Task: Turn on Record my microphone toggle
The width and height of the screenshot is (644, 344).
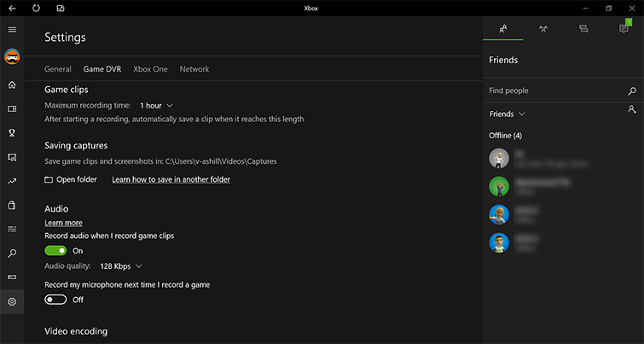Action: (55, 300)
